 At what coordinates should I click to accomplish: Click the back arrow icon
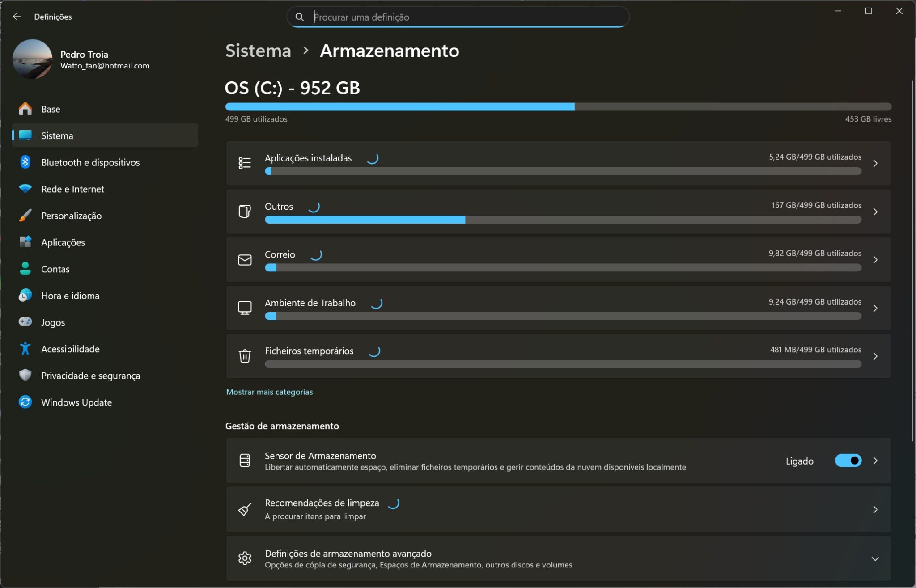(17, 17)
